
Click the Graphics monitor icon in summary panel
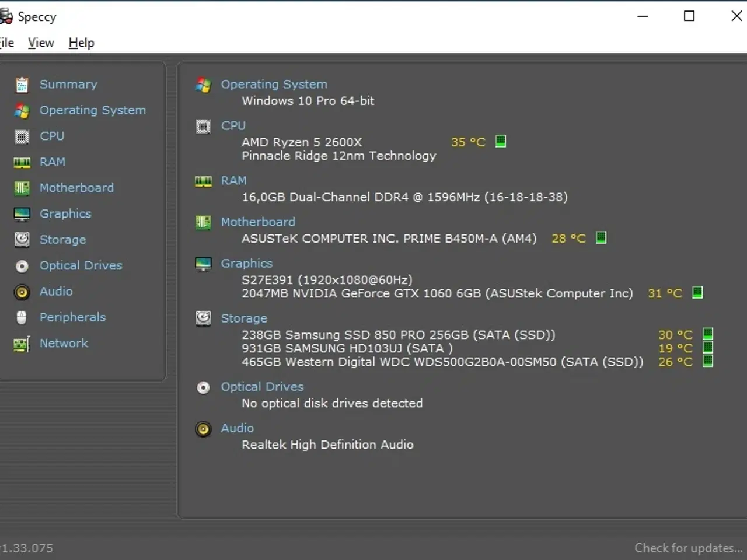tap(203, 264)
